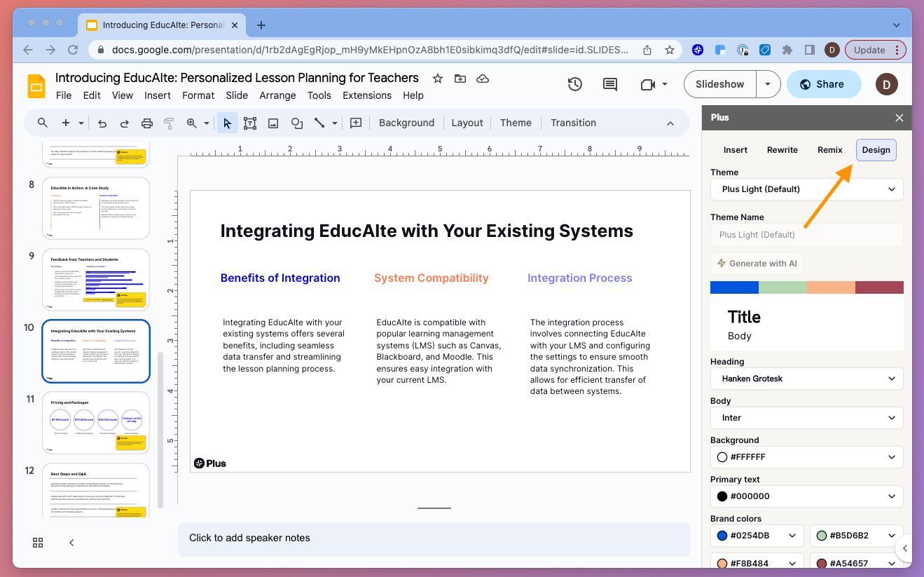Image resolution: width=924 pixels, height=577 pixels.
Task: Open the Heading font dropdown Hanken Grotesk
Action: pyautogui.click(x=807, y=379)
